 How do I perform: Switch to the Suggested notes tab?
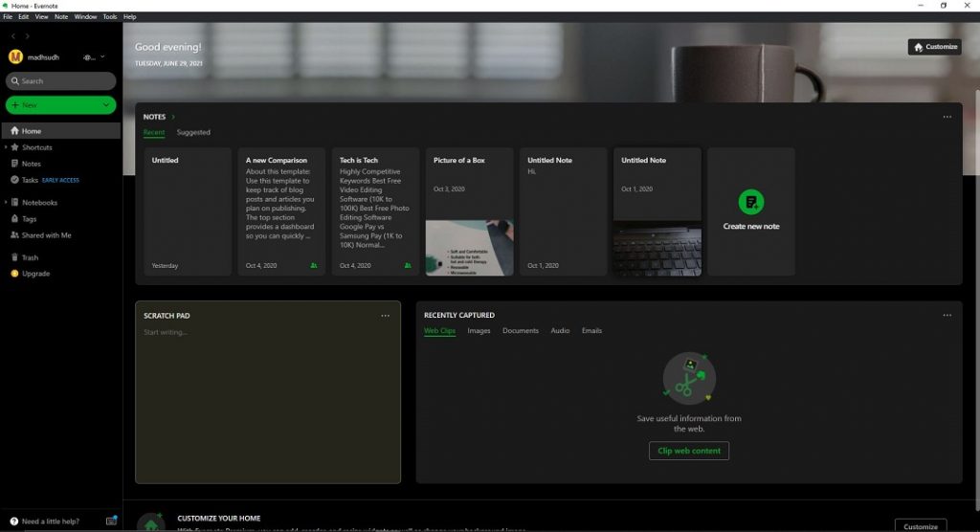[193, 133]
